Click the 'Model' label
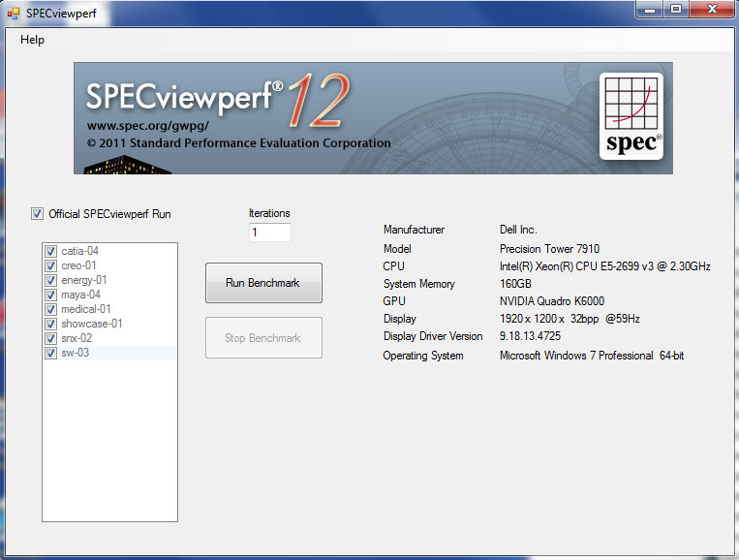This screenshot has height=560, width=739. (397, 249)
